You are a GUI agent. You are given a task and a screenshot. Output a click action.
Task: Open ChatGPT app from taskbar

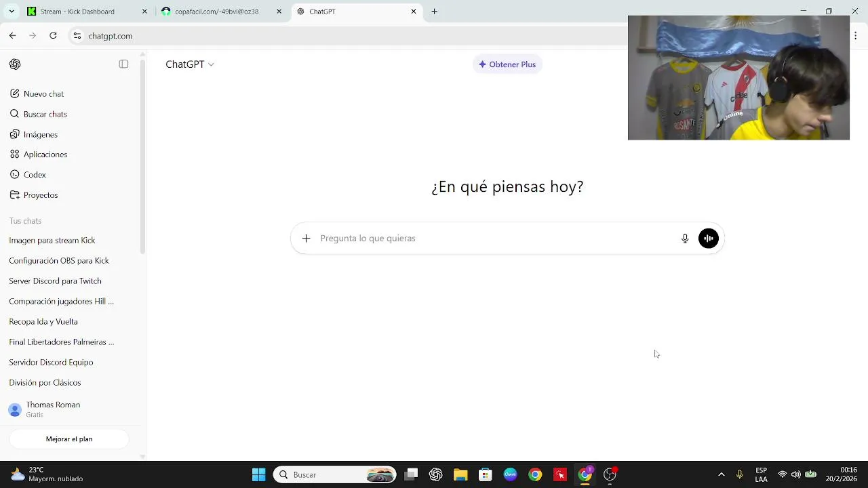click(436, 474)
